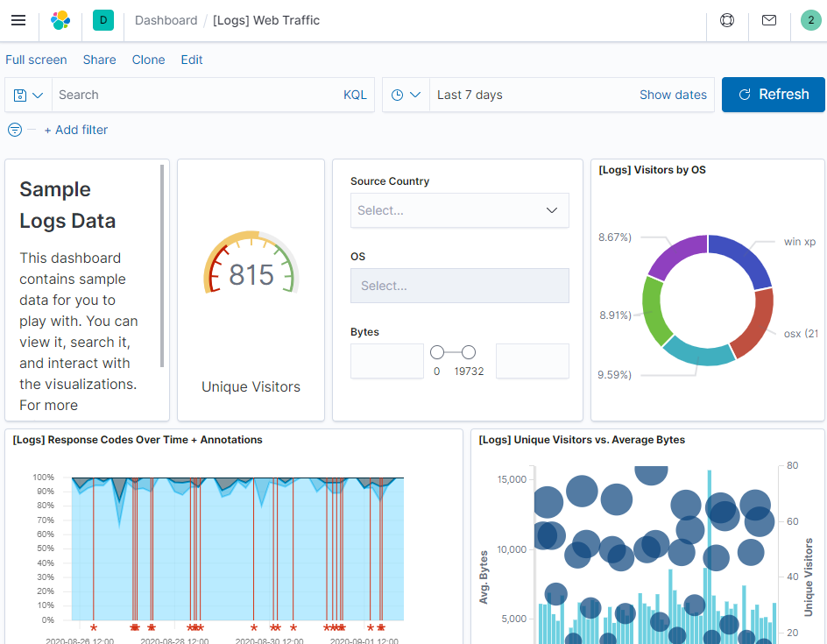
Task: Open the Share menu item
Action: (x=99, y=60)
